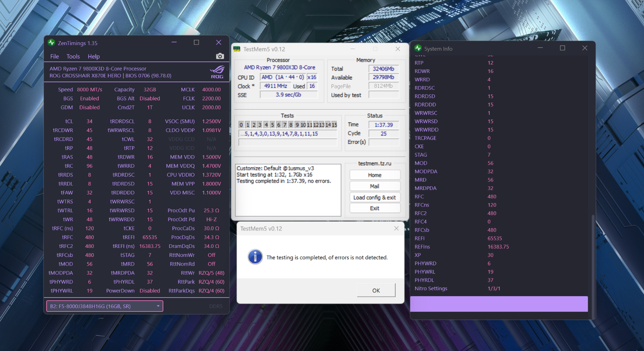Screen dimensions: 644x351
Task: Click the STAG row in System Info
Action: 499,155
